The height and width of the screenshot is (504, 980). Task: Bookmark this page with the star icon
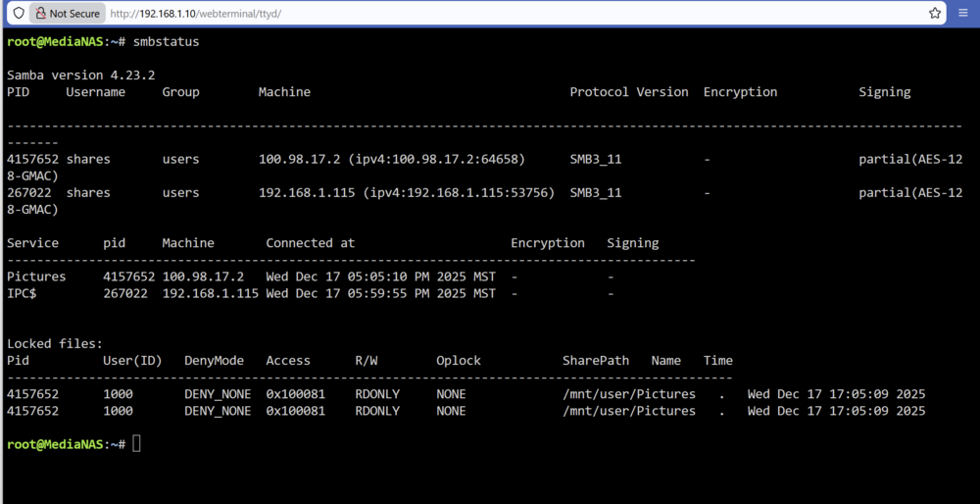935,13
